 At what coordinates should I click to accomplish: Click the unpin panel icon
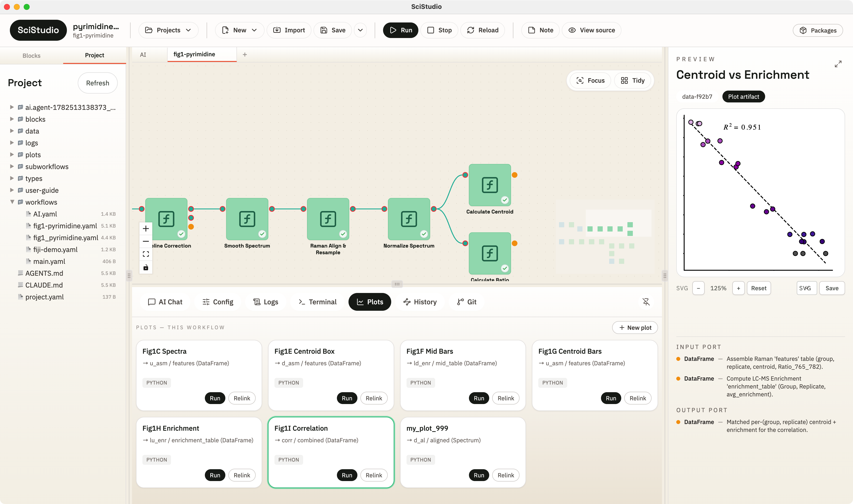(646, 302)
